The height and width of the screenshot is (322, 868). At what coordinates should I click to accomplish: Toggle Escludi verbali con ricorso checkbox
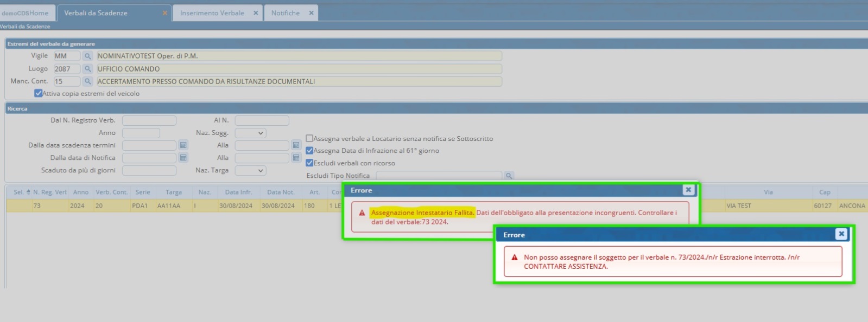point(309,163)
